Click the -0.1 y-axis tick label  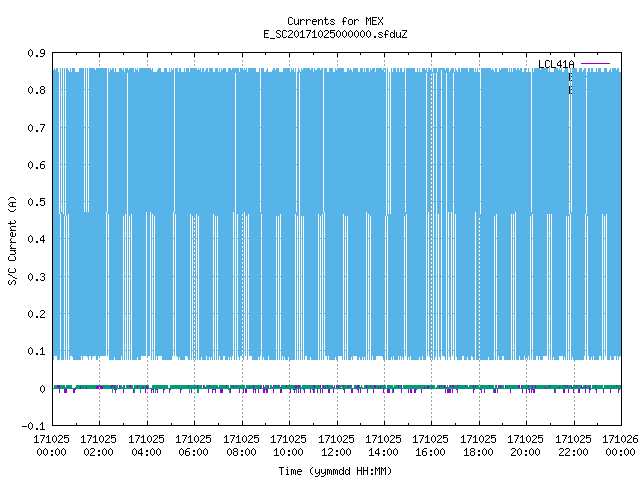click(33, 426)
